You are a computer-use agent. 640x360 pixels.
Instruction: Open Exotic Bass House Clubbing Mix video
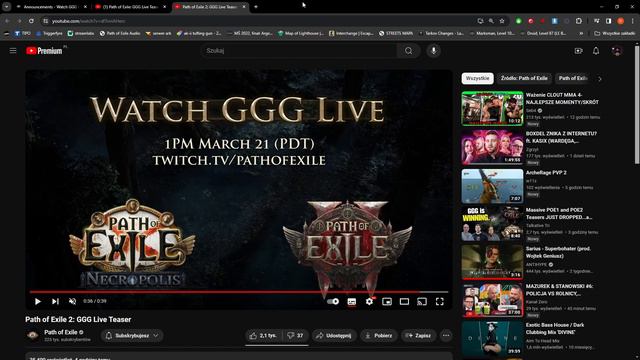(x=555, y=329)
